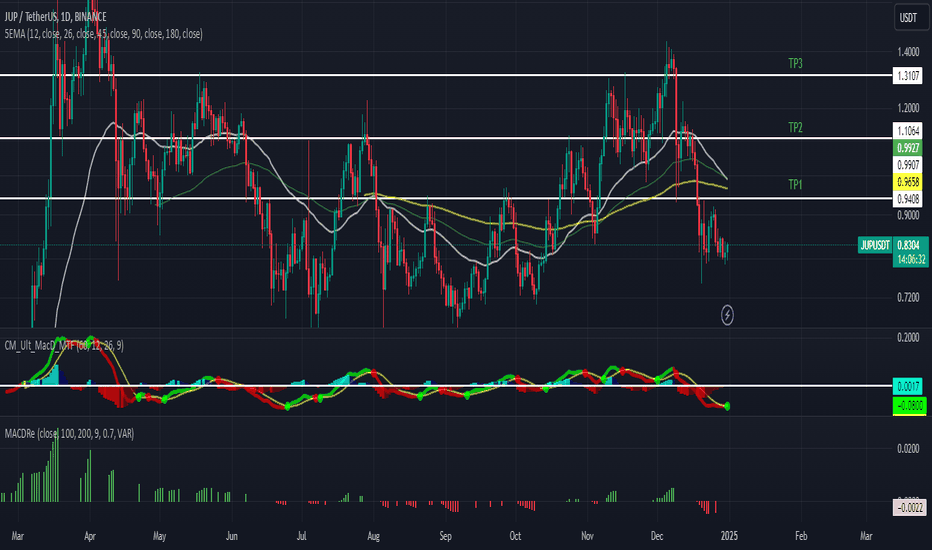Click the Aug label on time axis

(373, 536)
